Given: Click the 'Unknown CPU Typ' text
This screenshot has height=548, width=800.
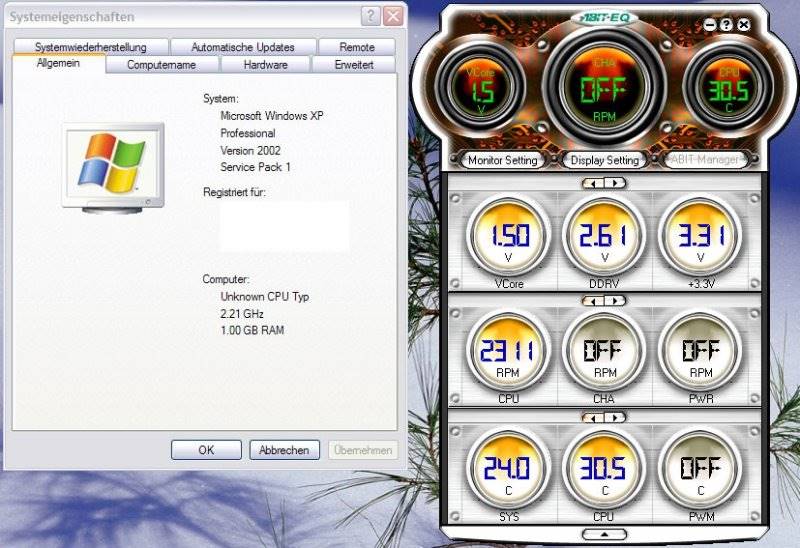Looking at the screenshot, I should 265,296.
